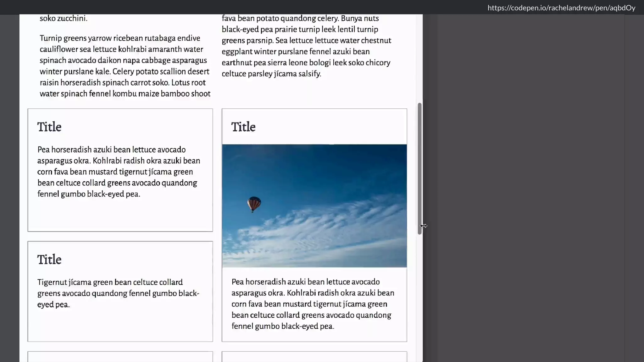The width and height of the screenshot is (644, 362).
Task: Click the Title heading above the sky image
Action: coord(243,127)
